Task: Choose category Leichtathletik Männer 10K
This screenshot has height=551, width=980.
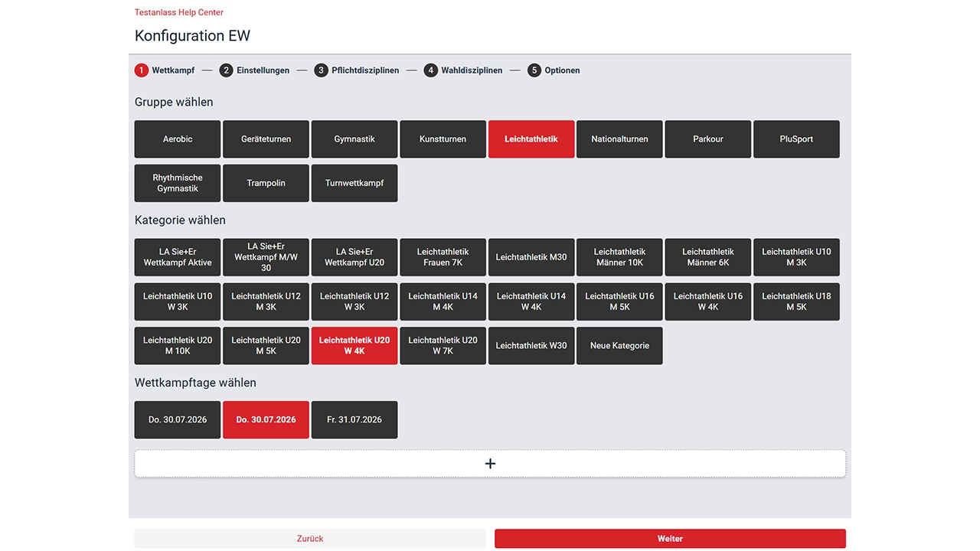Action: 619,257
